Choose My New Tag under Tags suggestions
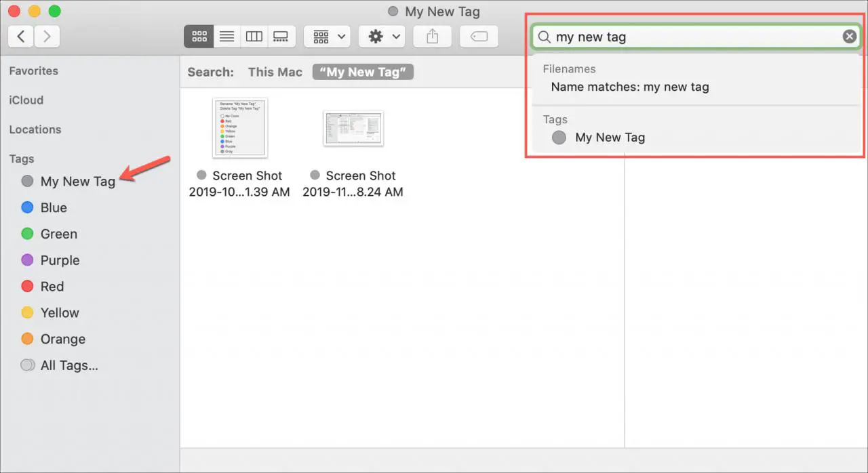 coord(609,138)
